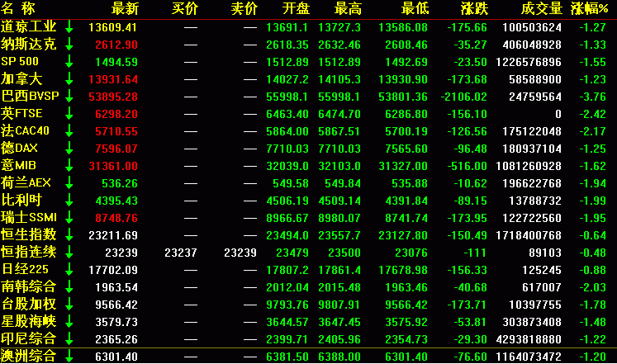
Task: Select the SP 500 index name
Action: [20, 61]
